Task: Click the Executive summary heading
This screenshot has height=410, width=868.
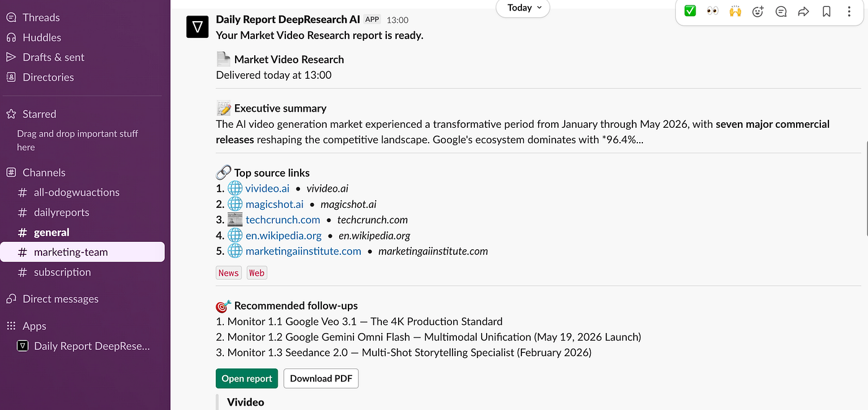Action: coord(280,109)
